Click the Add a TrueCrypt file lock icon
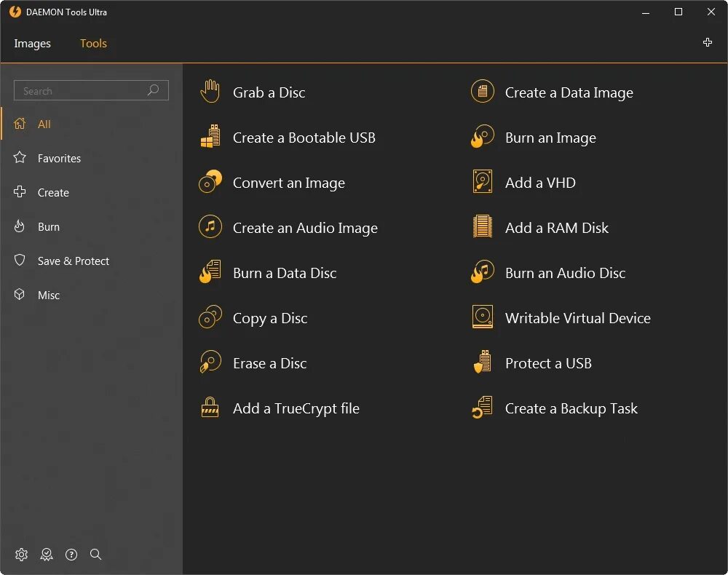The image size is (728, 575). tap(210, 408)
